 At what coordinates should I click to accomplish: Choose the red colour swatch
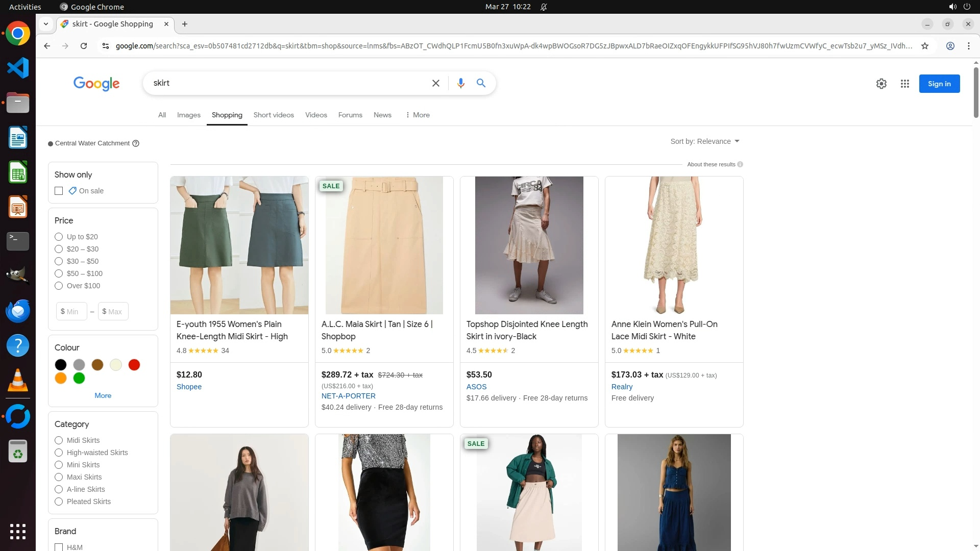(134, 365)
